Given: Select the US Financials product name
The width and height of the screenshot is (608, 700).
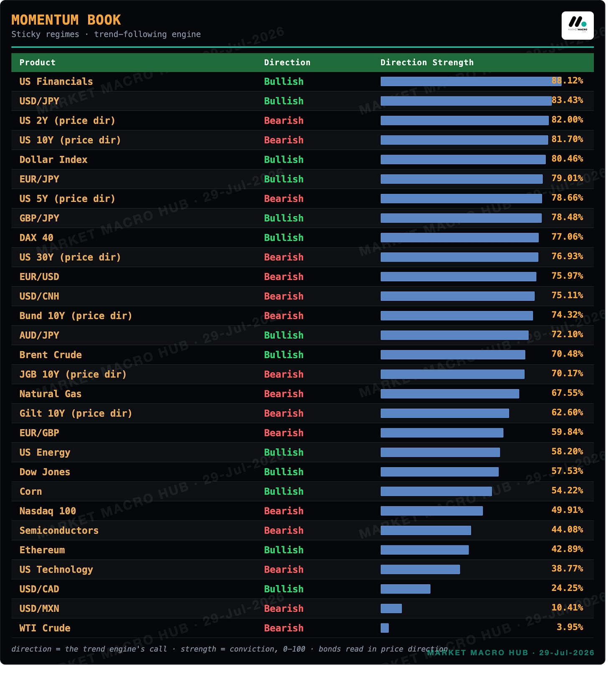Looking at the screenshot, I should [56, 81].
